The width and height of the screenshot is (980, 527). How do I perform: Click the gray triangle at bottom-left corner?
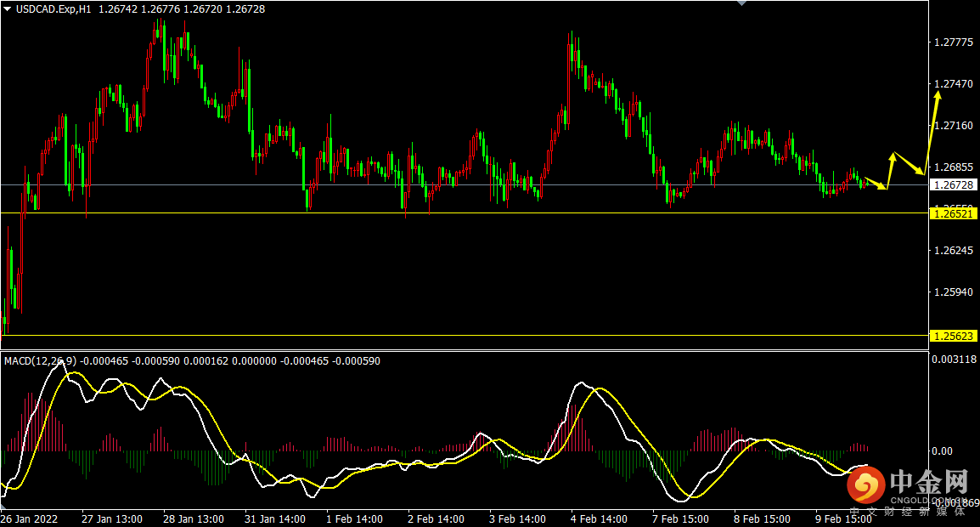(x=3, y=507)
